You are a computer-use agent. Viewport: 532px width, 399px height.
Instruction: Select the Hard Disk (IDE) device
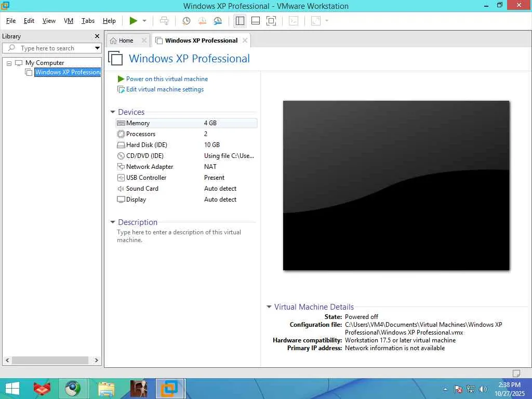click(187, 145)
